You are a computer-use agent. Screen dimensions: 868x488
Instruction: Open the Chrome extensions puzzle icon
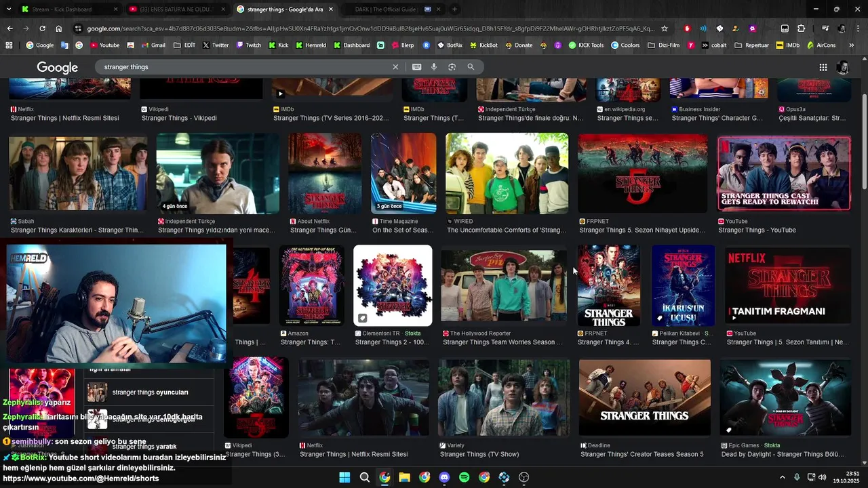pos(801,28)
